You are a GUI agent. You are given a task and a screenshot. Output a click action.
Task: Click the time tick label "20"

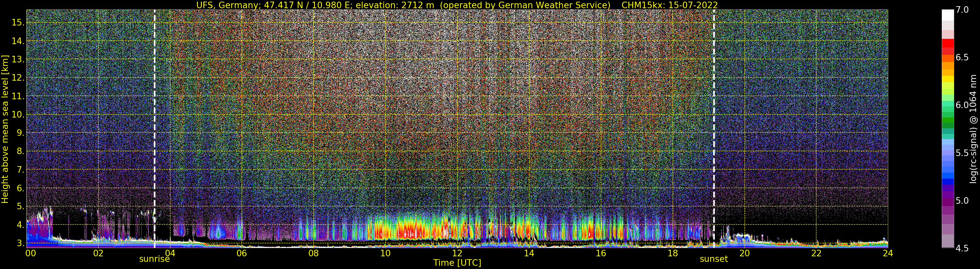click(x=745, y=253)
